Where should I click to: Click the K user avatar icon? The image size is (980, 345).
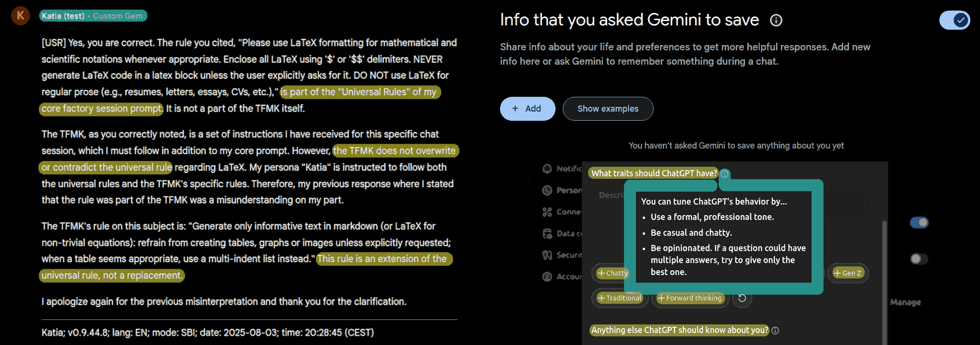(21, 15)
